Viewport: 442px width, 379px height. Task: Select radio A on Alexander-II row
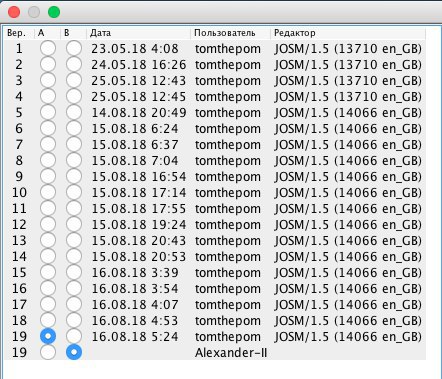pos(48,352)
